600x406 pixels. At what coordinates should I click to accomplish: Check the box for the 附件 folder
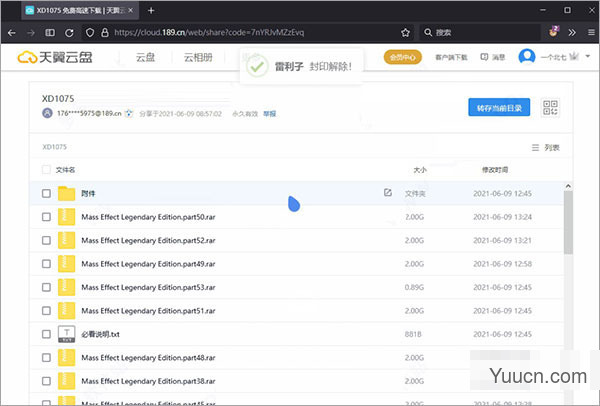[x=46, y=193]
